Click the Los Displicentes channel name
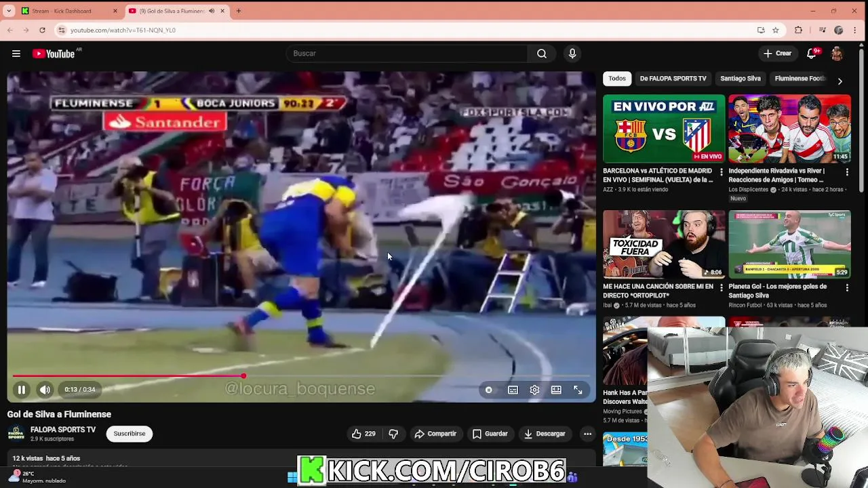This screenshot has width=868, height=488. coord(749,190)
